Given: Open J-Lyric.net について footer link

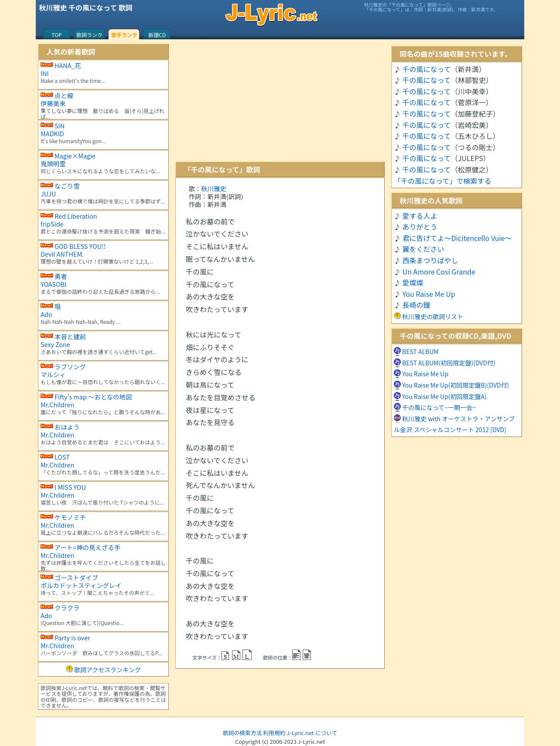Looking at the screenshot, I should point(312,733).
